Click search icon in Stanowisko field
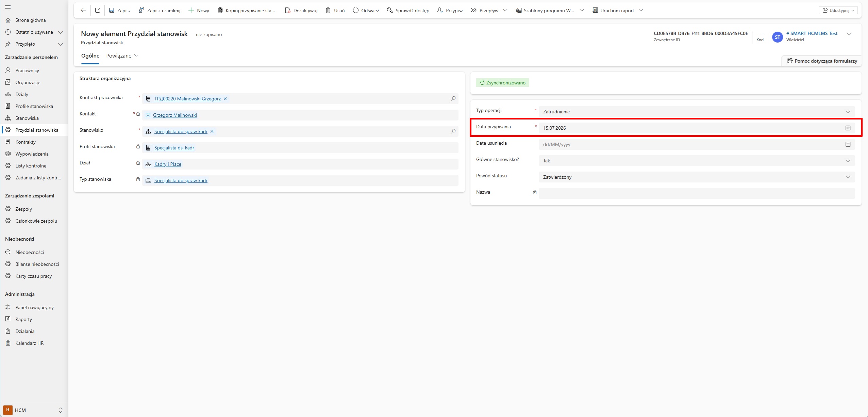868x417 pixels. coord(453,131)
